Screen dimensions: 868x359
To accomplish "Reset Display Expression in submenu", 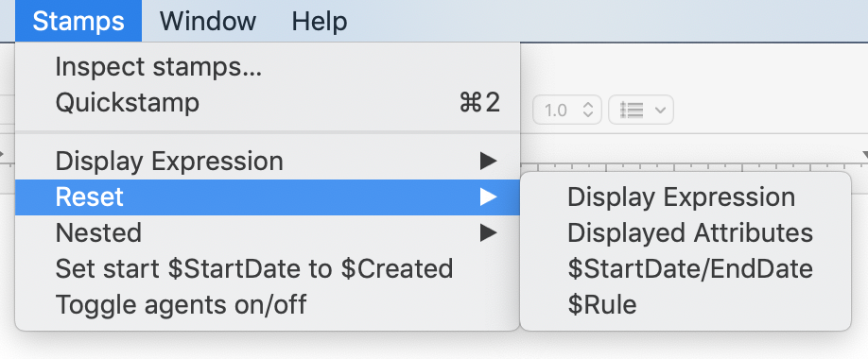I will 686,197.
